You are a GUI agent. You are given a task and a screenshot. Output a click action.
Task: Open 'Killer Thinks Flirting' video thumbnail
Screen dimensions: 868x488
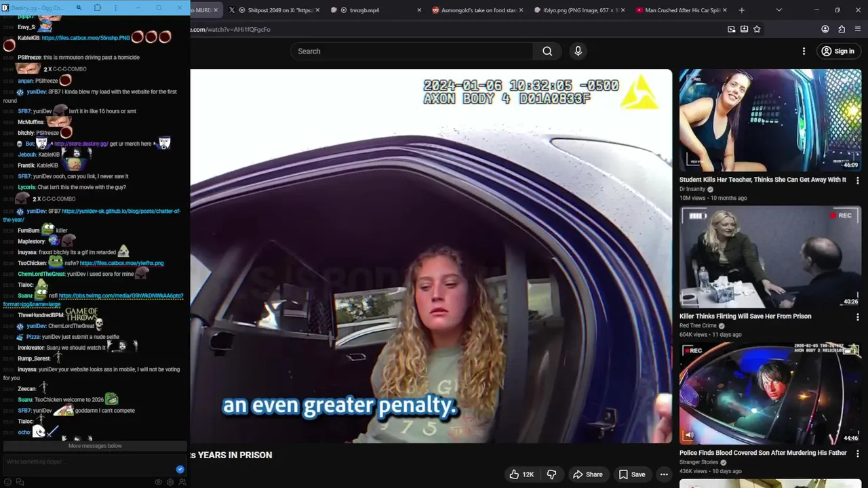pyautogui.click(x=770, y=257)
